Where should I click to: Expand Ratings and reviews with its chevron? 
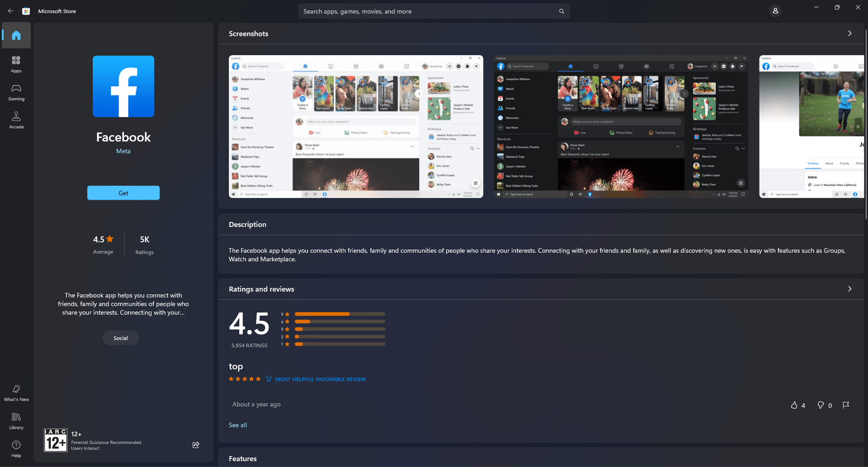pyautogui.click(x=849, y=289)
